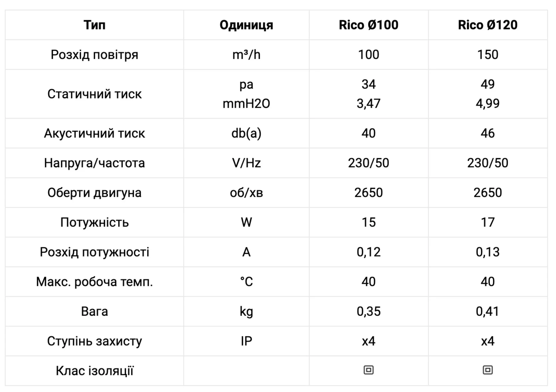
Task: Select the "Клас ізоляції" row label
Action: pos(94,371)
